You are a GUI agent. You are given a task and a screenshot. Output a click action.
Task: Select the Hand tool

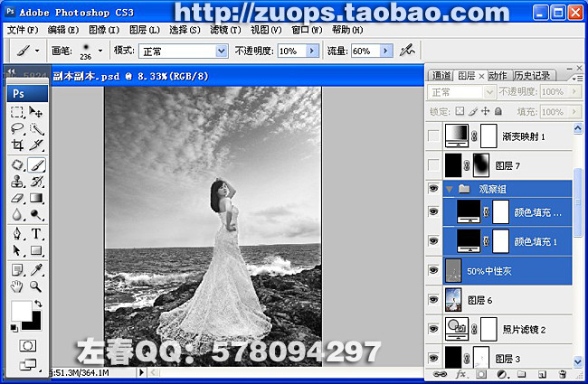pyautogui.click(x=17, y=286)
